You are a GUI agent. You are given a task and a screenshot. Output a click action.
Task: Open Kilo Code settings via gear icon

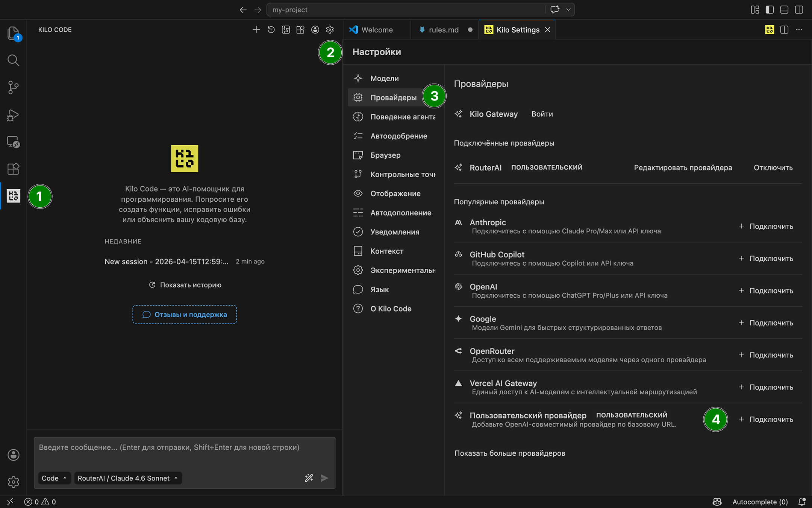(x=330, y=29)
